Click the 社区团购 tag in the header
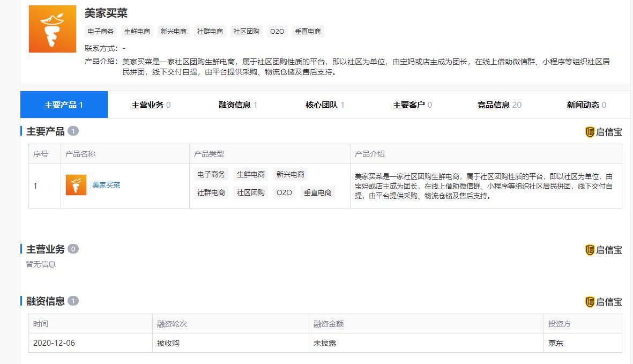The height and width of the screenshot is (364, 633). click(247, 31)
